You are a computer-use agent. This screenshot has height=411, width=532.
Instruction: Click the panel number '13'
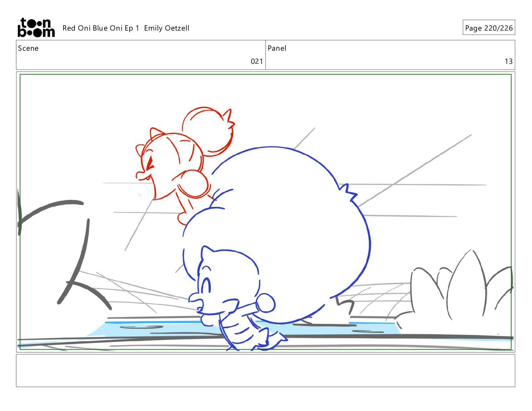coord(508,61)
